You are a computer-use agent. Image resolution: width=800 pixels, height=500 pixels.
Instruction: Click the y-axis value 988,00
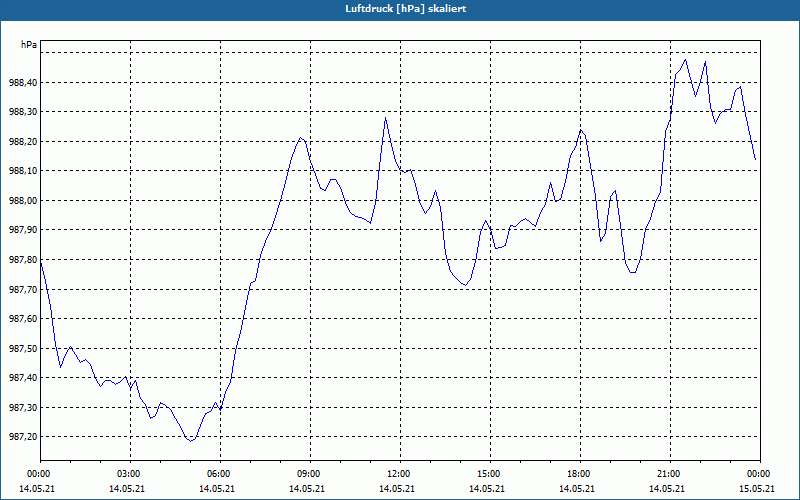tap(23, 201)
